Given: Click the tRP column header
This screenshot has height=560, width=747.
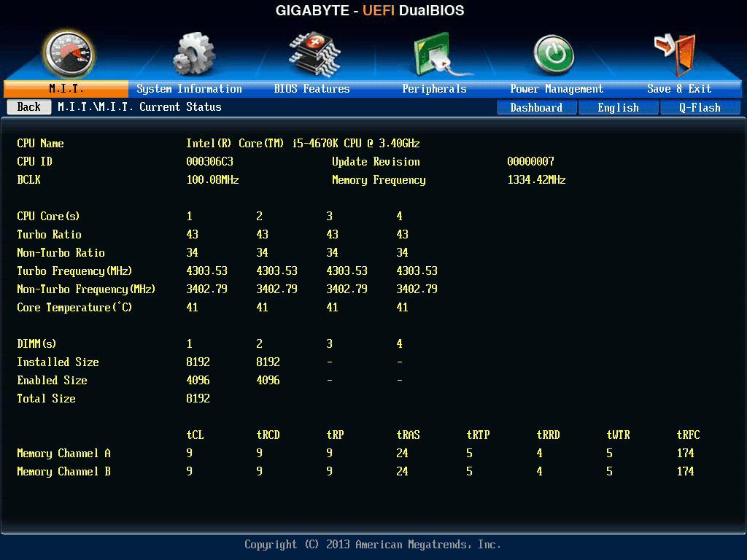Looking at the screenshot, I should point(335,435).
